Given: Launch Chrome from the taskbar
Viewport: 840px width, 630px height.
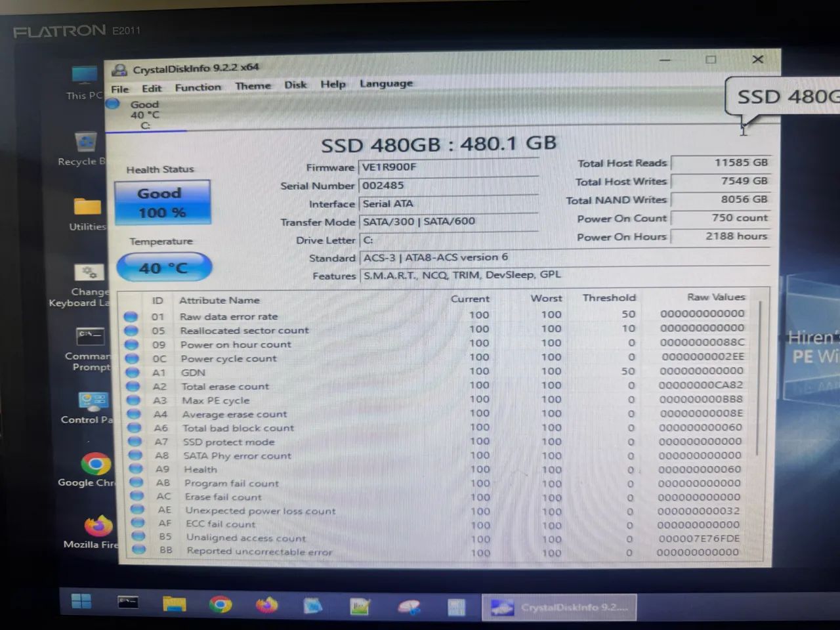Looking at the screenshot, I should click(x=220, y=604).
